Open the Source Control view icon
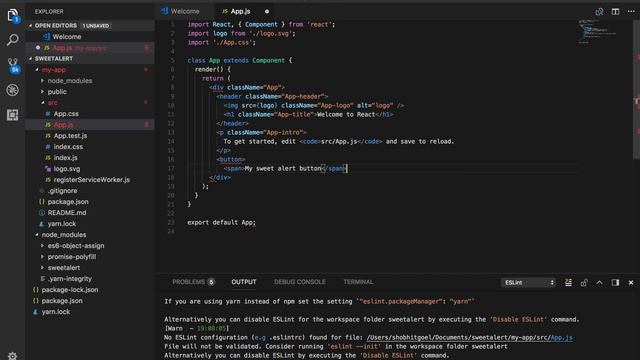The image size is (640, 360). (x=13, y=65)
